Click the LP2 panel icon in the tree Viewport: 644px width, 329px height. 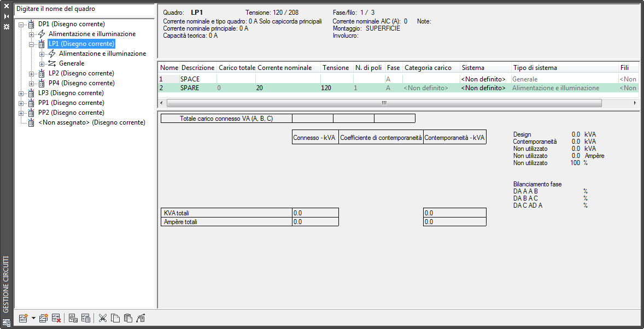click(42, 73)
